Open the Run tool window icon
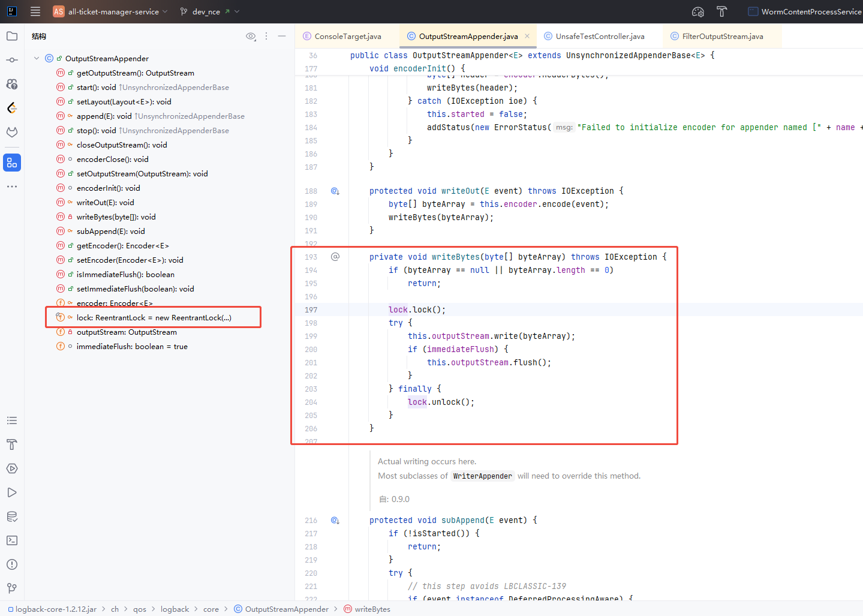Screen dimensions: 863x616 (x=12, y=492)
